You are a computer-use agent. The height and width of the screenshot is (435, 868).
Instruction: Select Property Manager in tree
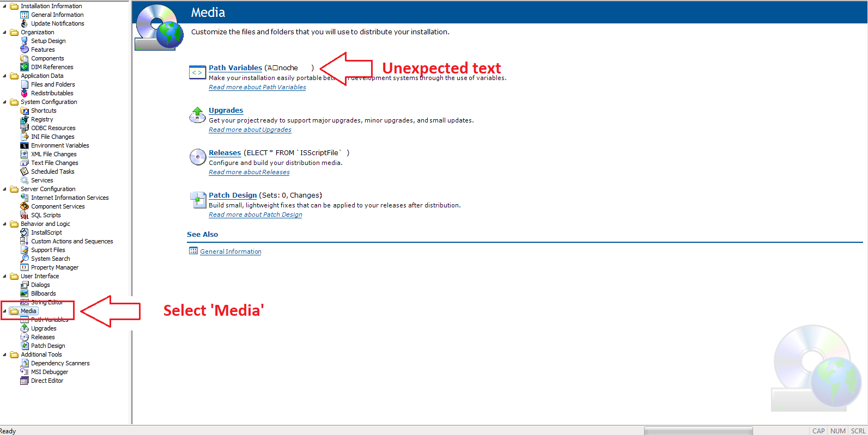pos(54,267)
